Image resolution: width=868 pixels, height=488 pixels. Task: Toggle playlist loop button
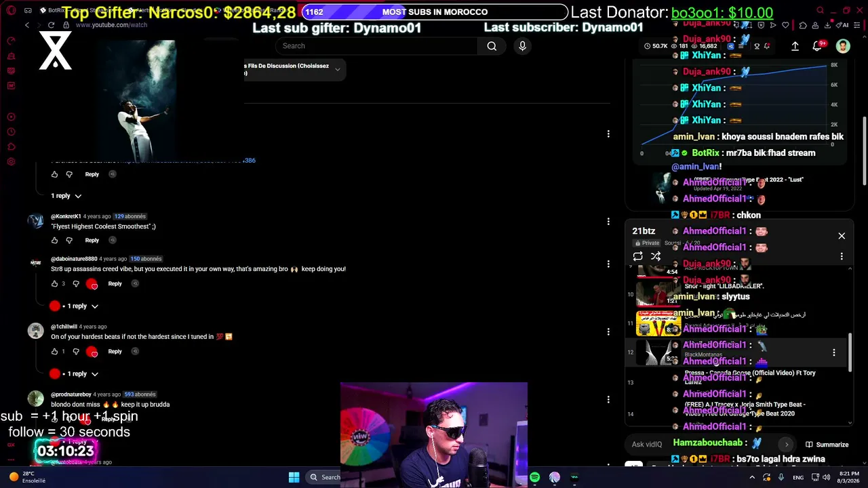[x=637, y=257]
